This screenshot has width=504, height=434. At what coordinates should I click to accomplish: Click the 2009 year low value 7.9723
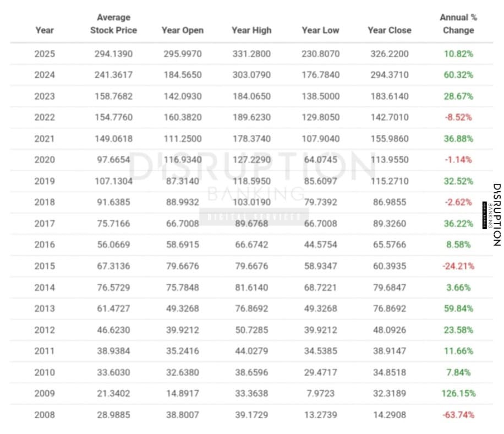pyautogui.click(x=320, y=393)
